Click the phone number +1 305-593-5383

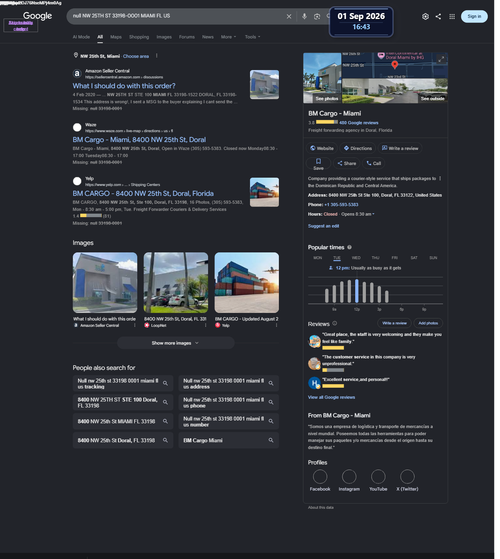coord(341,205)
